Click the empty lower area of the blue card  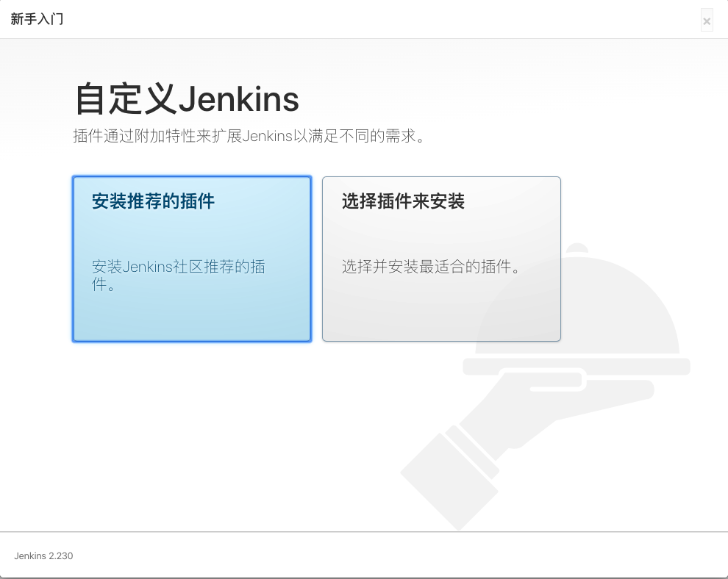(x=192, y=318)
